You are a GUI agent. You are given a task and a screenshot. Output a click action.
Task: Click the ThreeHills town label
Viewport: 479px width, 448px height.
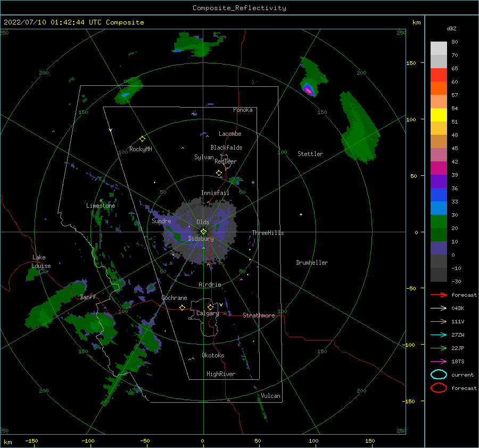click(268, 233)
